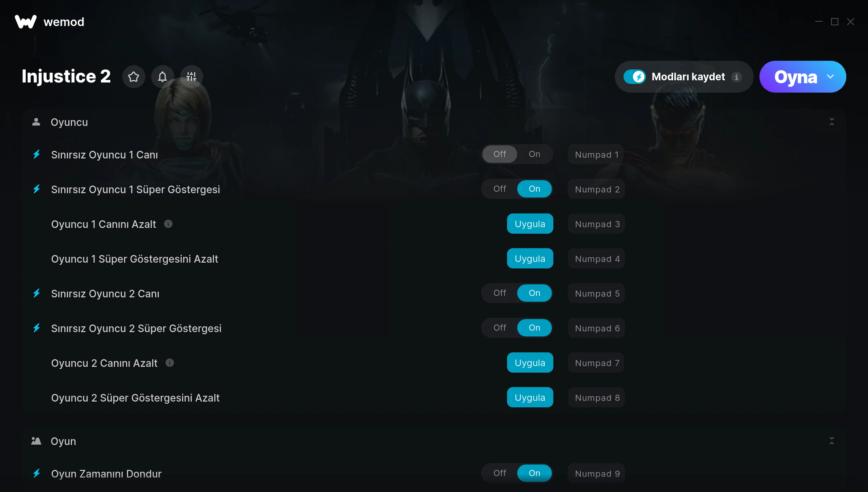This screenshot has height=492, width=868.
Task: Maximize the WeMod window
Action: pos(835,22)
